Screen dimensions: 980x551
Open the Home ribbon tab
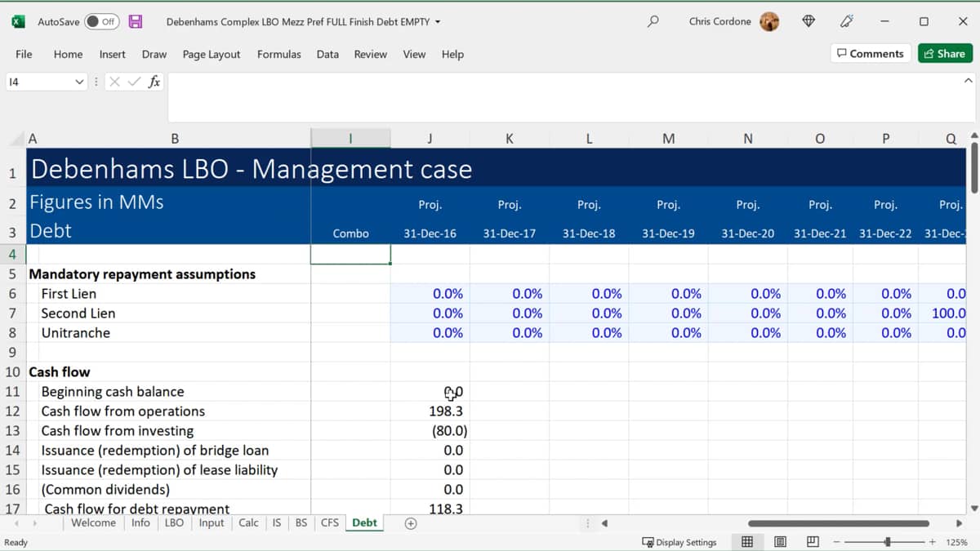[68, 54]
